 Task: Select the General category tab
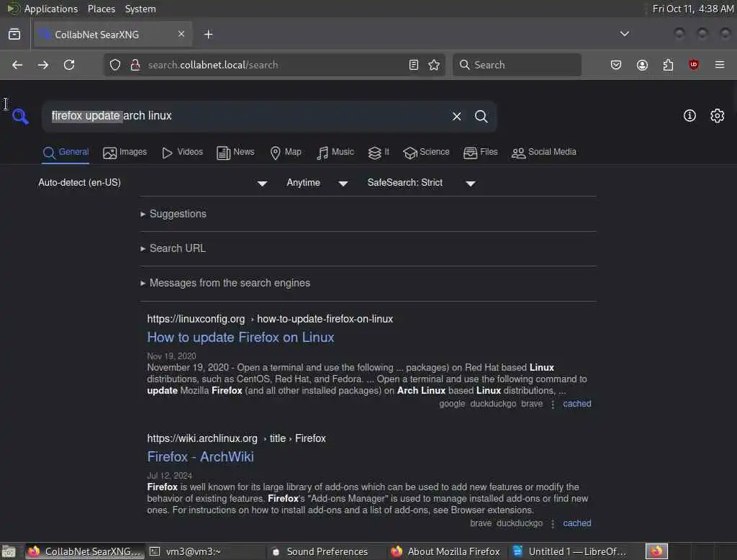tap(65, 153)
